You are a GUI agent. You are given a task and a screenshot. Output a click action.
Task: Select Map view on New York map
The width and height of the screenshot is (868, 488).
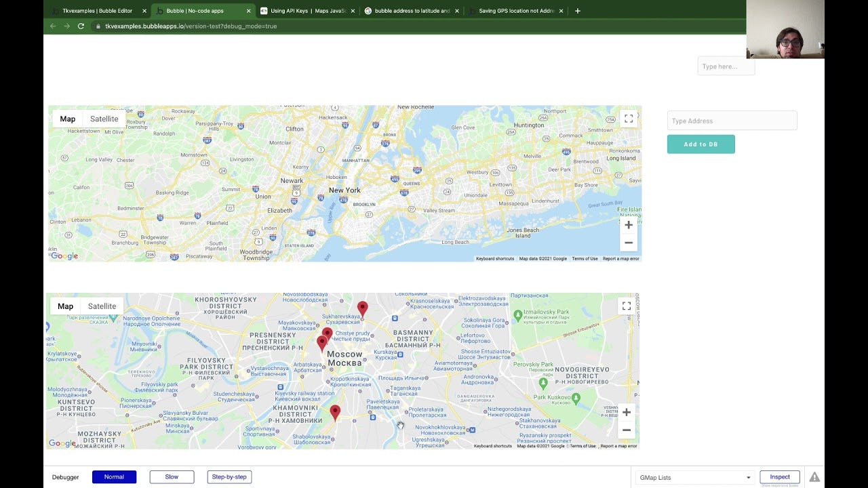67,119
